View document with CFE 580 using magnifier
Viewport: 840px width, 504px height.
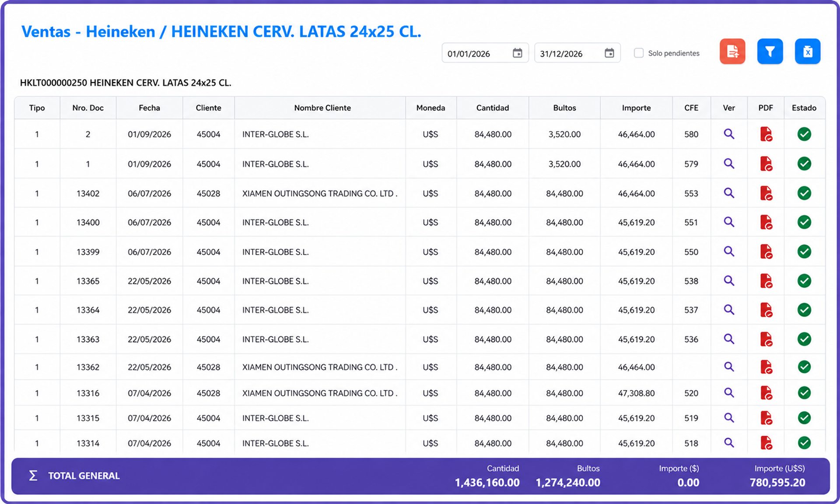[x=729, y=134]
